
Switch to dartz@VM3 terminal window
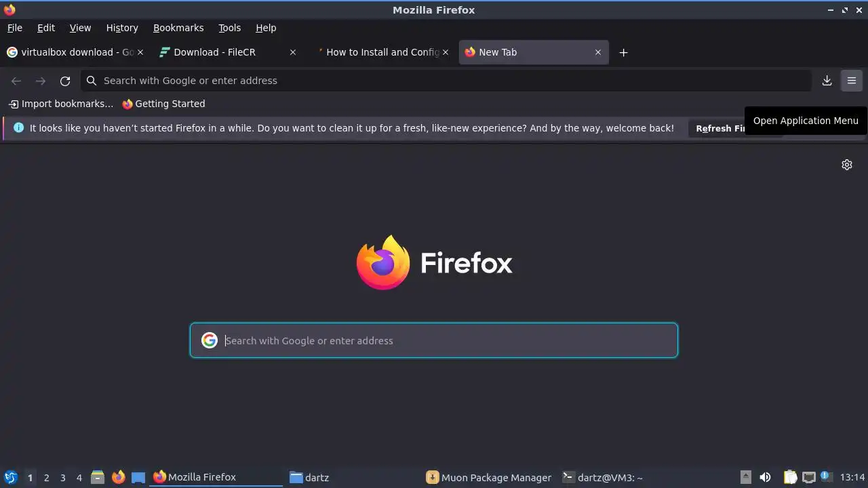627,477
